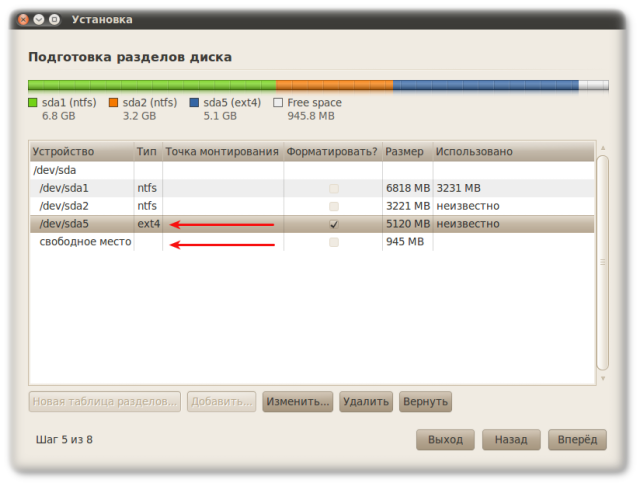The height and width of the screenshot is (486, 640).
Task: Click the Изменить... button
Action: [x=297, y=402]
